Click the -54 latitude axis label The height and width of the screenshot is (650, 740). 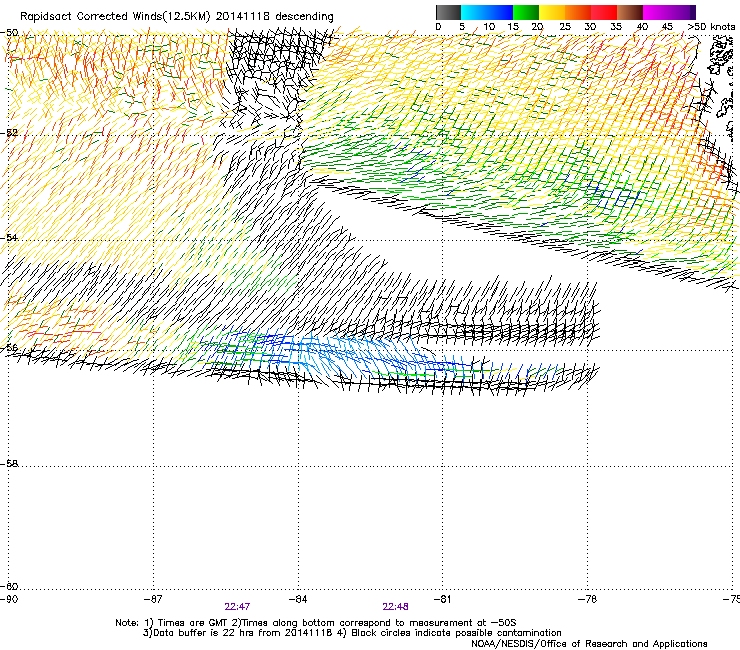(9, 237)
